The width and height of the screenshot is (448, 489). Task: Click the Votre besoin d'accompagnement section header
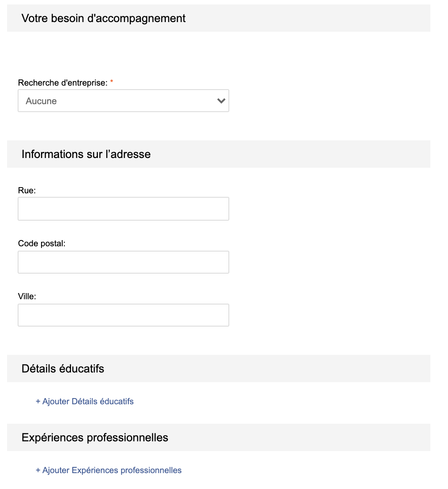pyautogui.click(x=104, y=19)
